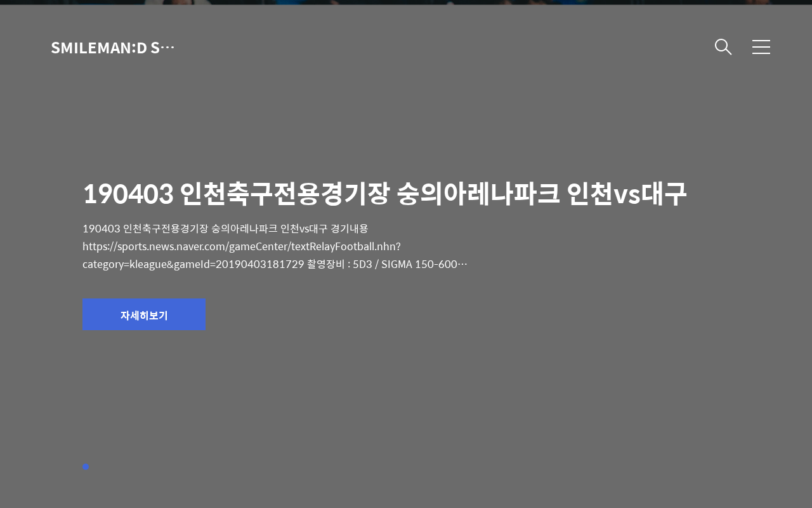Screen dimensions: 812x508
Task: Click the SMILEMAN:D S… blog title
Action: [112, 48]
